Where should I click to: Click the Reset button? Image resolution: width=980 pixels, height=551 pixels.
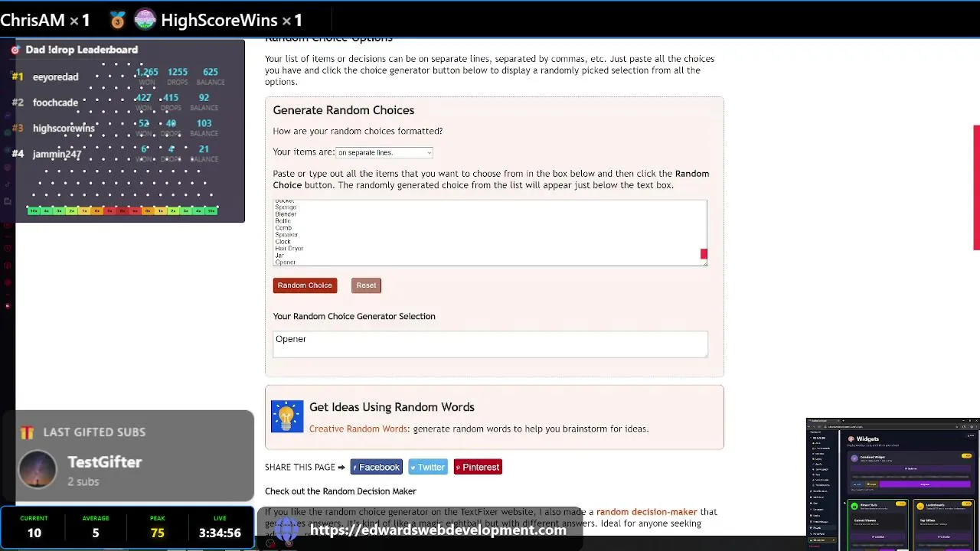pyautogui.click(x=366, y=285)
